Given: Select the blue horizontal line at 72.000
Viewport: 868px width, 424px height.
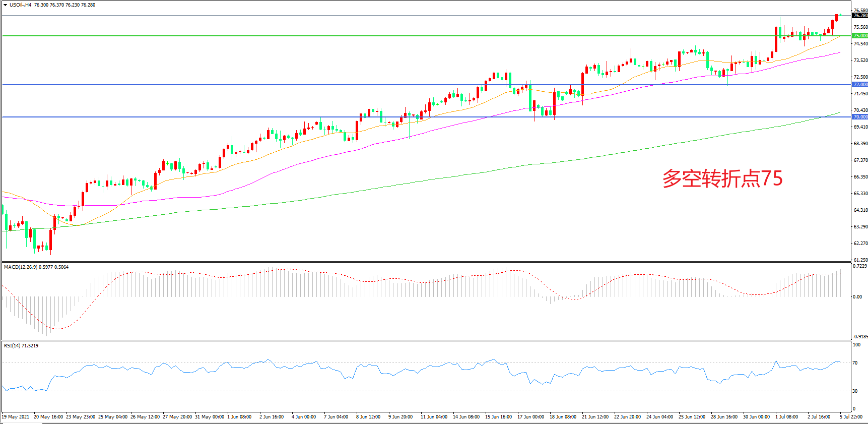Looking at the screenshot, I should pyautogui.click(x=302, y=85).
